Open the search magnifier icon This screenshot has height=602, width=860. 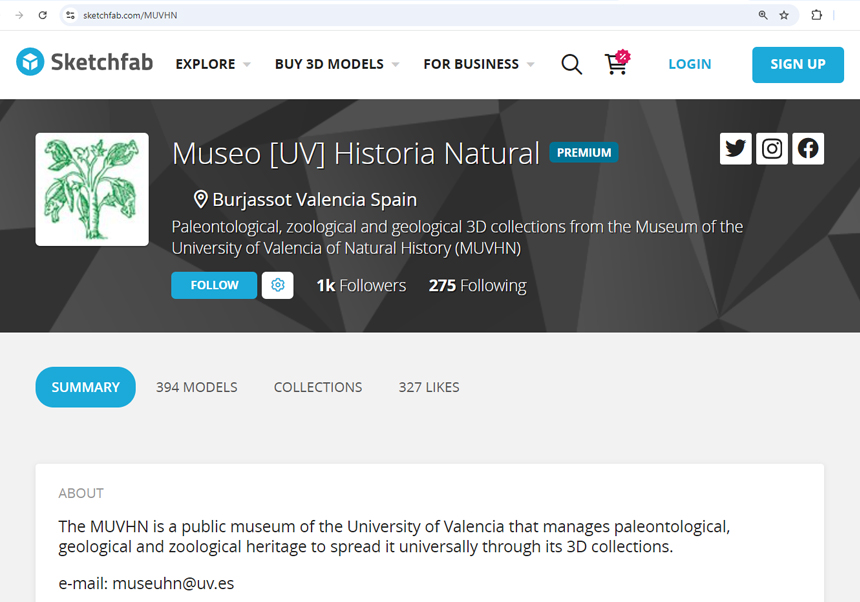571,64
